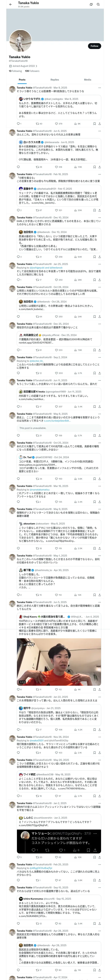Select the Posts tab

click(22, 80)
